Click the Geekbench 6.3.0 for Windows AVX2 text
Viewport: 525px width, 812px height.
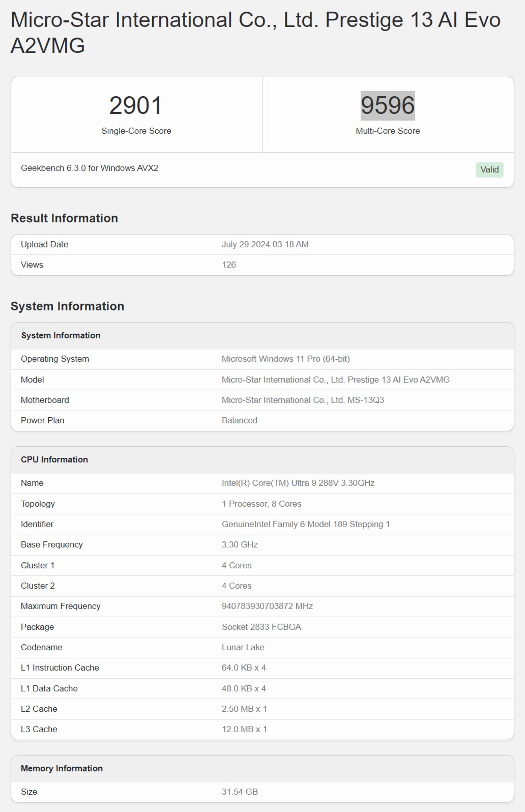[x=89, y=168]
